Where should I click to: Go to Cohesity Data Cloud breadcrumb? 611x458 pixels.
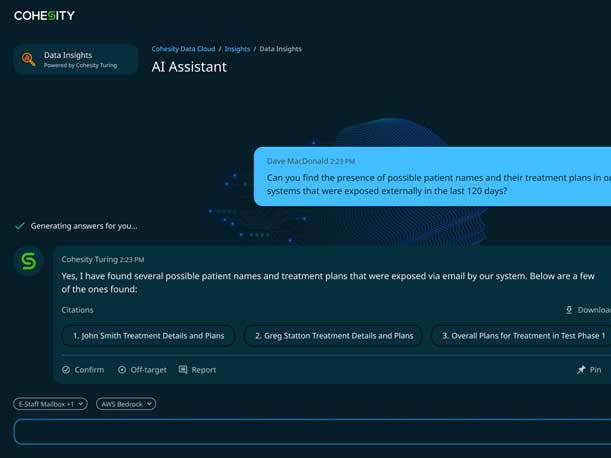point(183,48)
